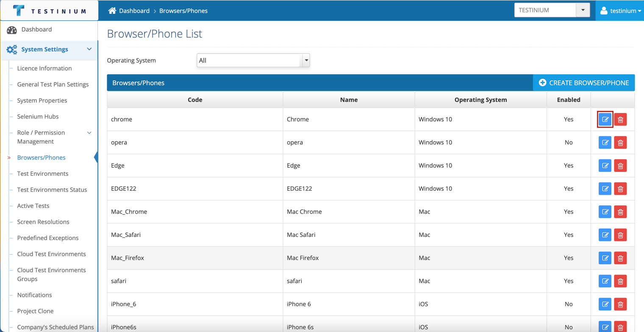644x332 pixels.
Task: Delete the Mac_Firefox row
Action: pyautogui.click(x=620, y=258)
